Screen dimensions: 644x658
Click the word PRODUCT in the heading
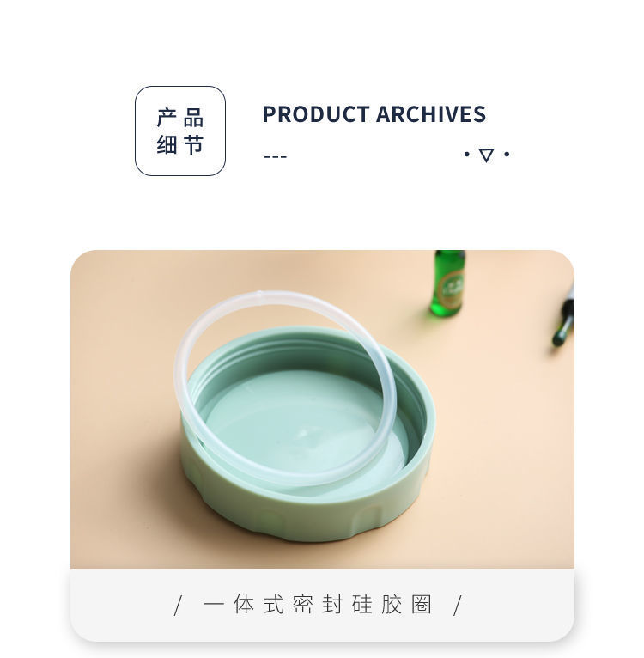pyautogui.click(x=316, y=114)
